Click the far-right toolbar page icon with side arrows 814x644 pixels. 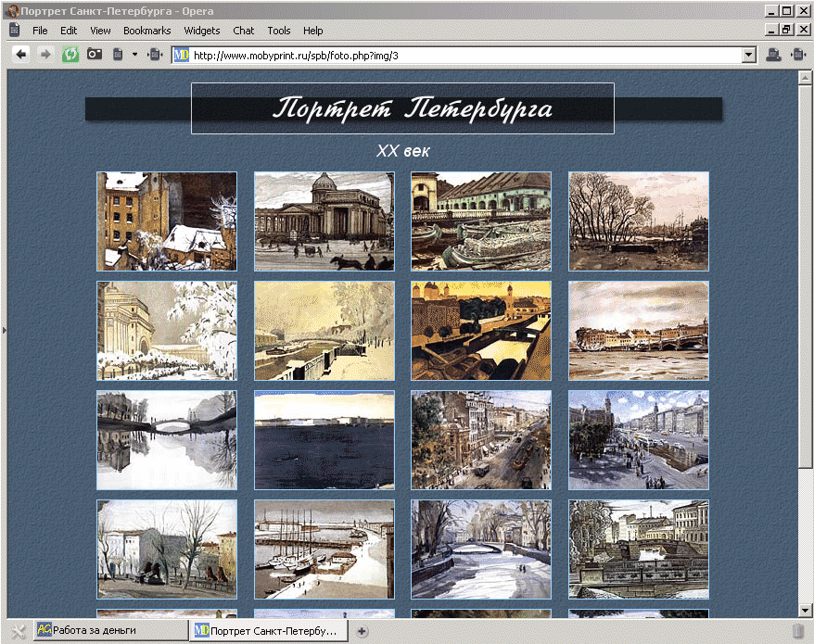pos(798,55)
